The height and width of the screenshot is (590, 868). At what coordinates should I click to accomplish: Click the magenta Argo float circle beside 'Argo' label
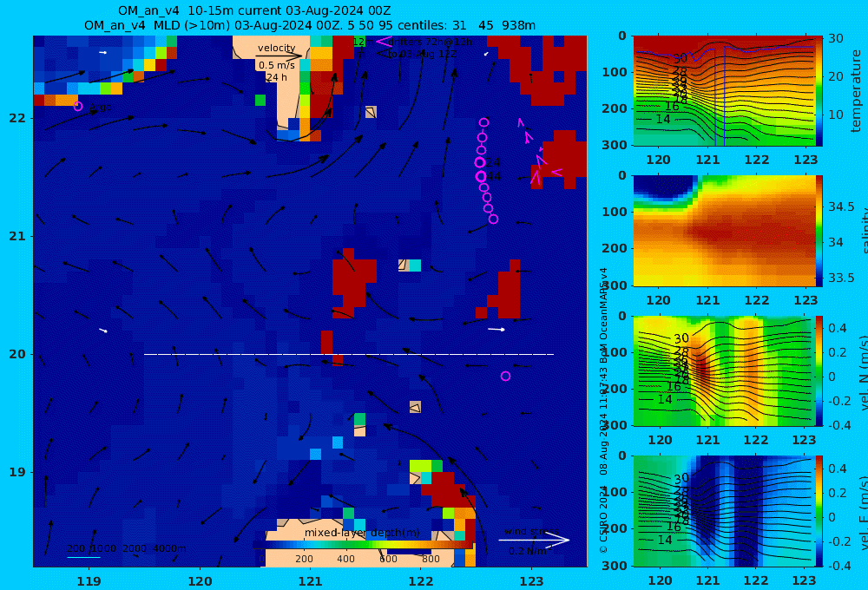[x=78, y=106]
